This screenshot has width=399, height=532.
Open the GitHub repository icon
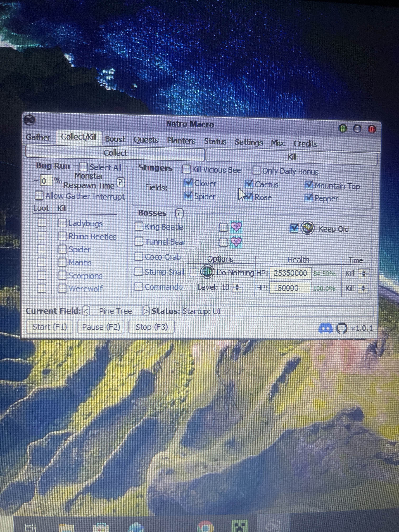pyautogui.click(x=341, y=328)
